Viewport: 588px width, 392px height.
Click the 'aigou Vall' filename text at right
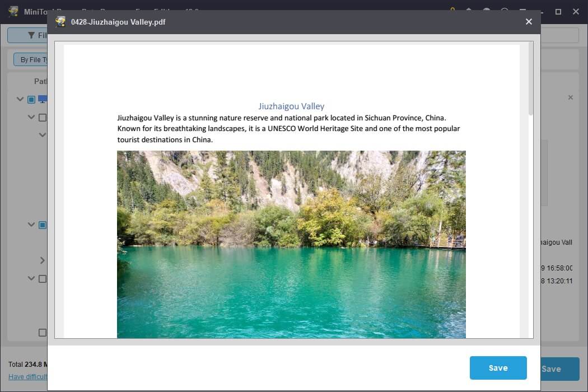(x=557, y=242)
